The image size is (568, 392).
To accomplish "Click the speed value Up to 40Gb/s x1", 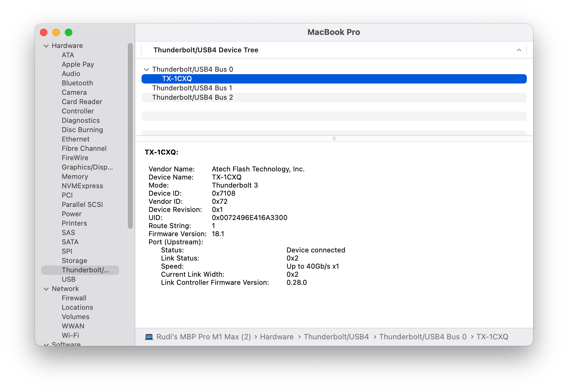I will [x=313, y=266].
